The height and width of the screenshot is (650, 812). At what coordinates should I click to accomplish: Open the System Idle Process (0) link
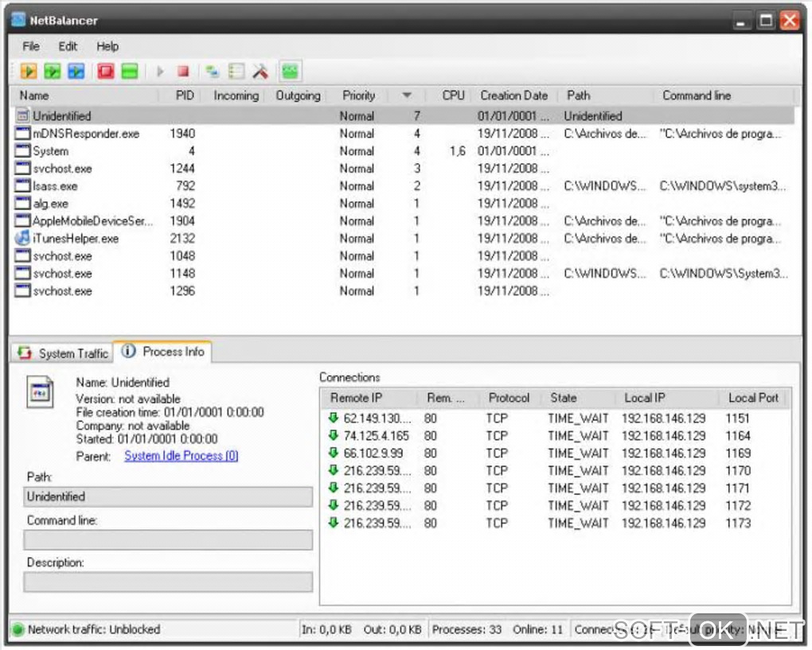coord(182,456)
